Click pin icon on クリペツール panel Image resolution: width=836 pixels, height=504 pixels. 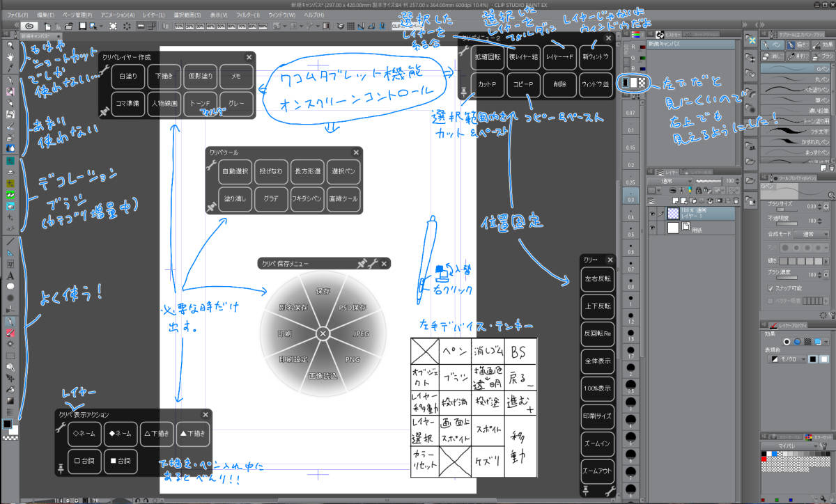[x=211, y=207]
